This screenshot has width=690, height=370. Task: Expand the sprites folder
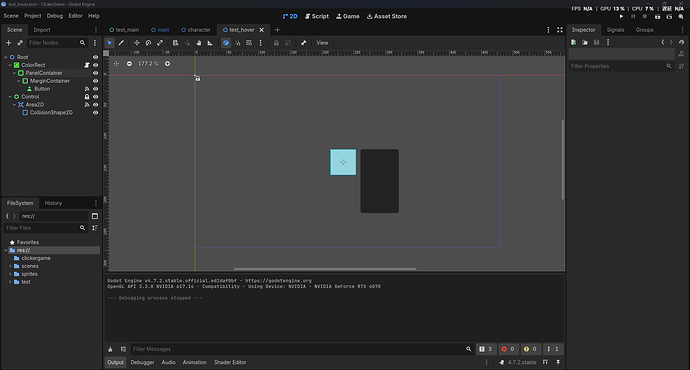tap(10, 274)
